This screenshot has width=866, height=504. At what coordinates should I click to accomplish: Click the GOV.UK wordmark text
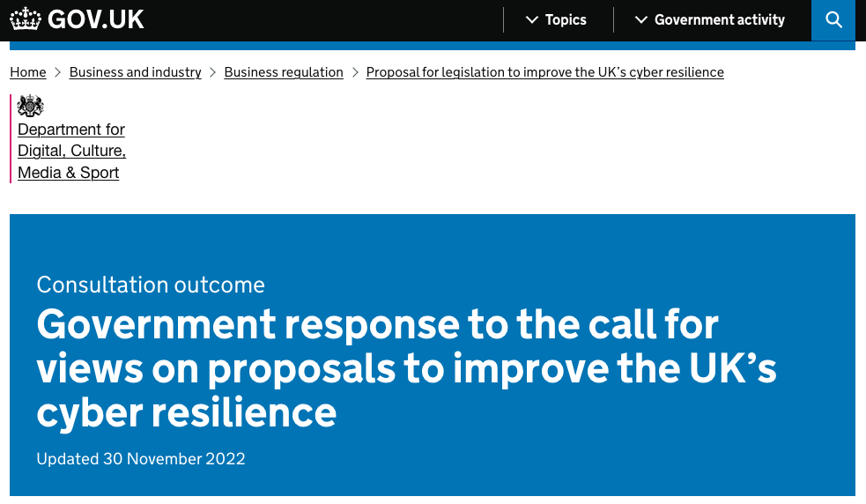pos(95,19)
